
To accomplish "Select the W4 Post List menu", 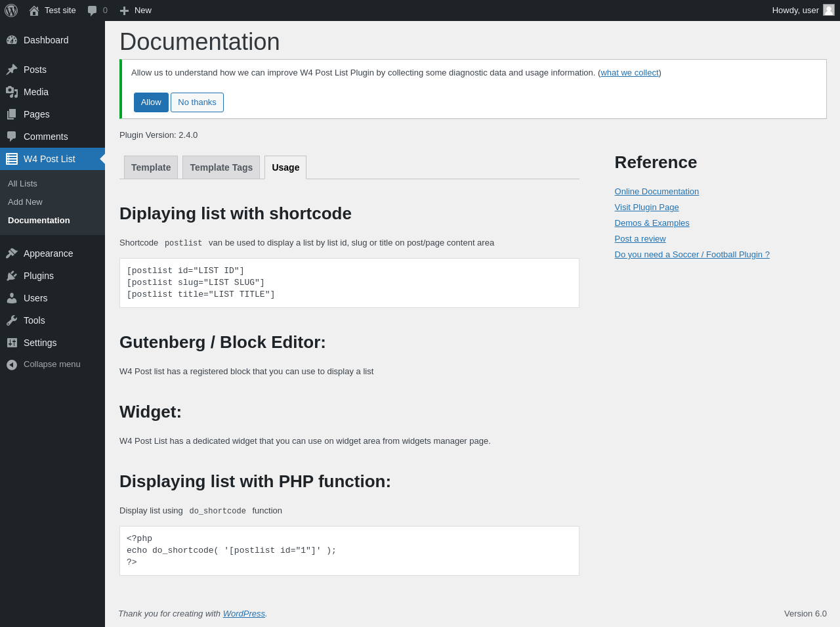I will click(52, 159).
